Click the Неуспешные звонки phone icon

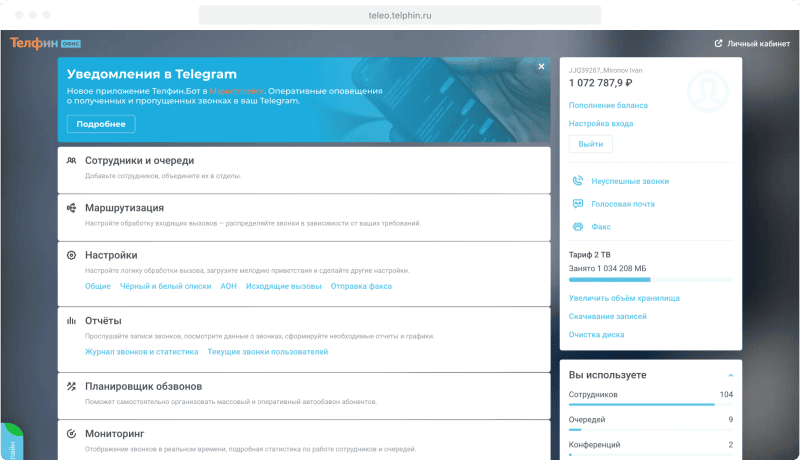tap(578, 181)
